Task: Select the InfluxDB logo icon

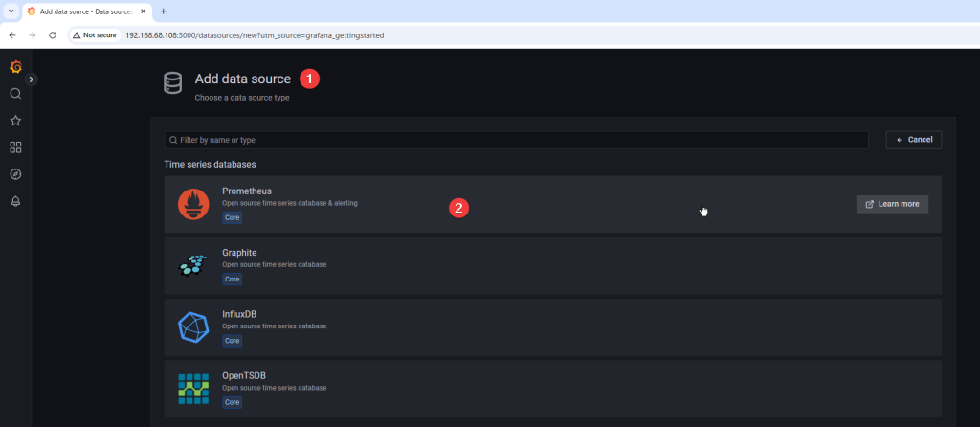Action: click(193, 326)
